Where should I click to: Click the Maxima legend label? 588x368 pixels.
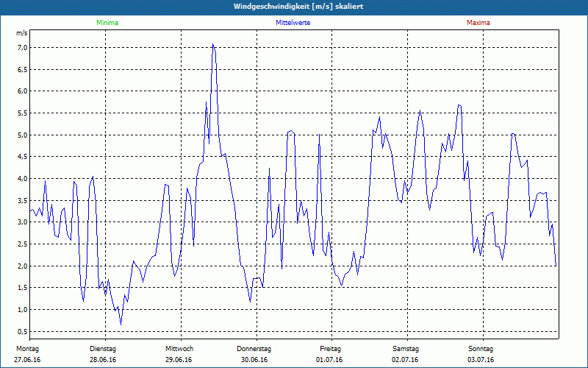tap(478, 23)
